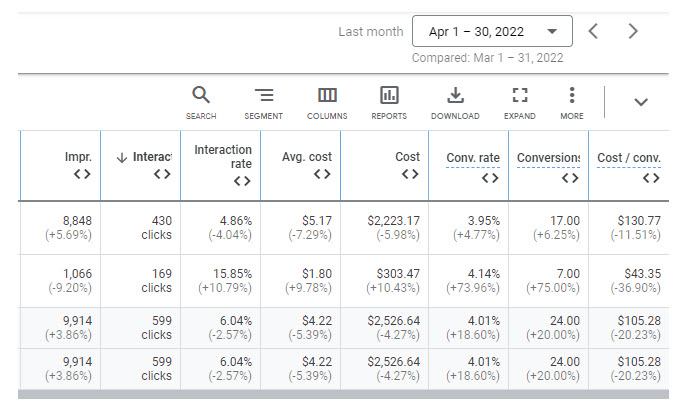
Task: Open the Reports icon
Action: point(389,103)
